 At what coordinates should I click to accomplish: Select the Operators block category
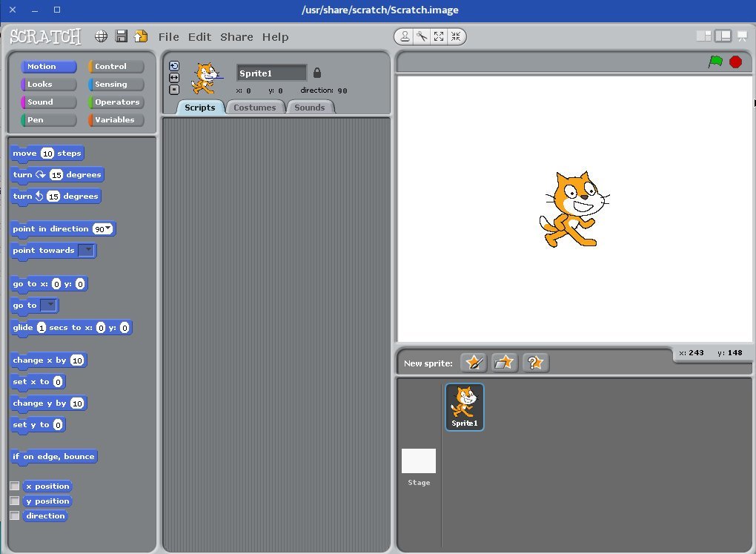click(x=116, y=102)
